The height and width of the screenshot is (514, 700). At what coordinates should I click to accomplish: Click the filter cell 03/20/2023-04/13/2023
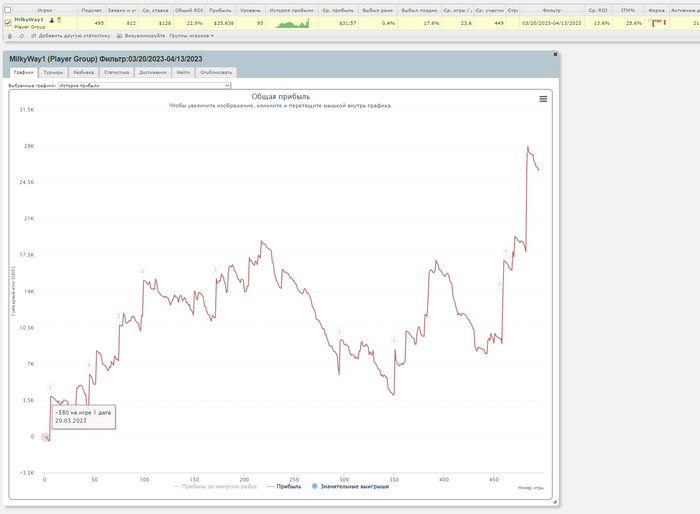pyautogui.click(x=552, y=23)
